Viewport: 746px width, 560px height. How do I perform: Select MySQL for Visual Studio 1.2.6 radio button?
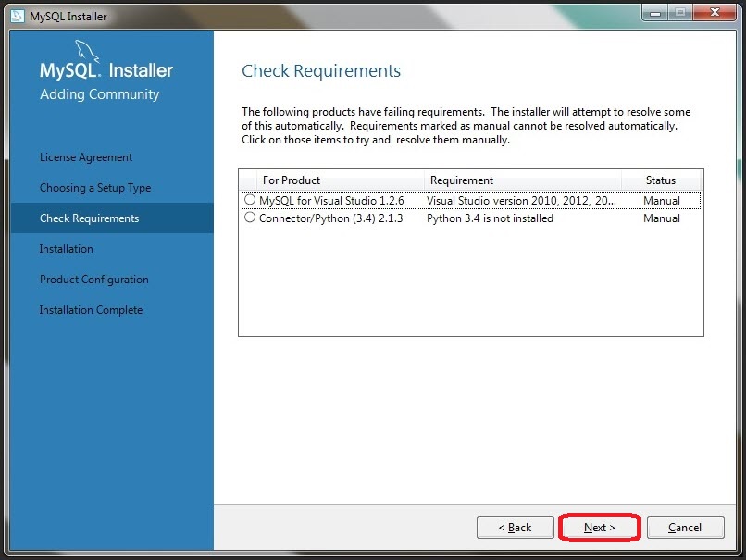250,200
